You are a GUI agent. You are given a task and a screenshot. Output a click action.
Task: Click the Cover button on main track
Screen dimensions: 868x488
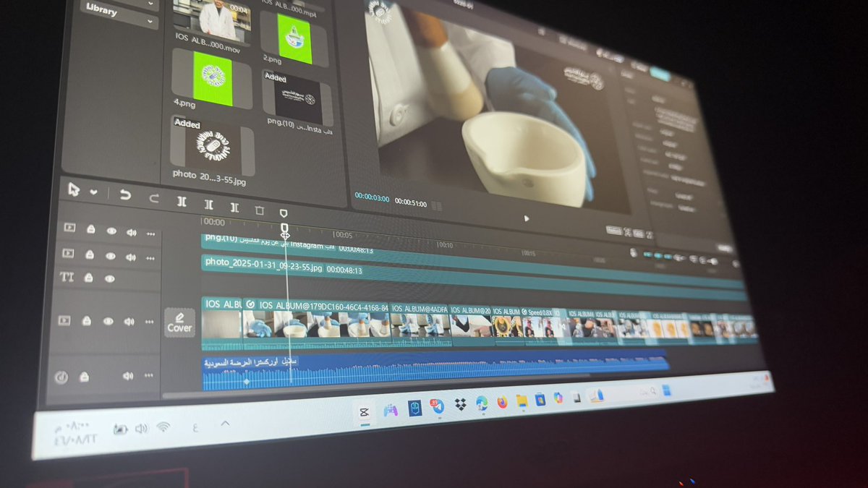180,322
